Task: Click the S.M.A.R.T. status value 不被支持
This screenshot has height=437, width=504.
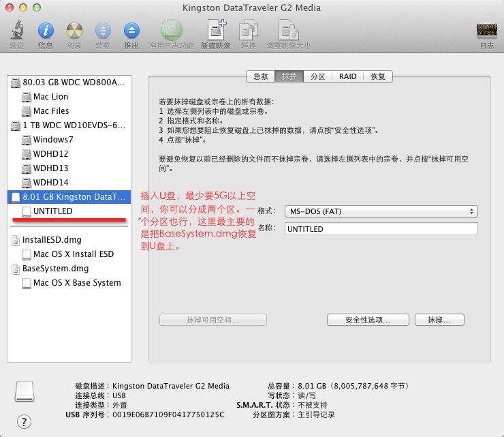Action: [x=313, y=405]
